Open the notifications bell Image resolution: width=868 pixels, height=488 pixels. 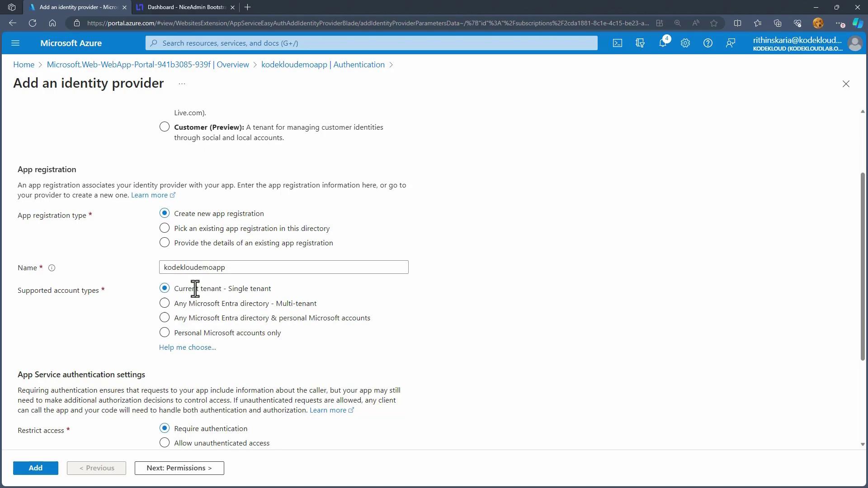click(x=662, y=43)
